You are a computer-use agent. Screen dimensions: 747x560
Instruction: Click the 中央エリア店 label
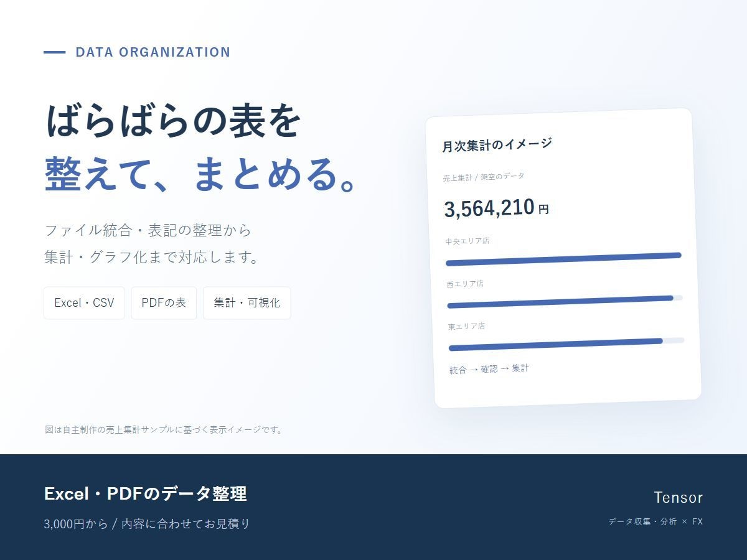pyautogui.click(x=467, y=241)
